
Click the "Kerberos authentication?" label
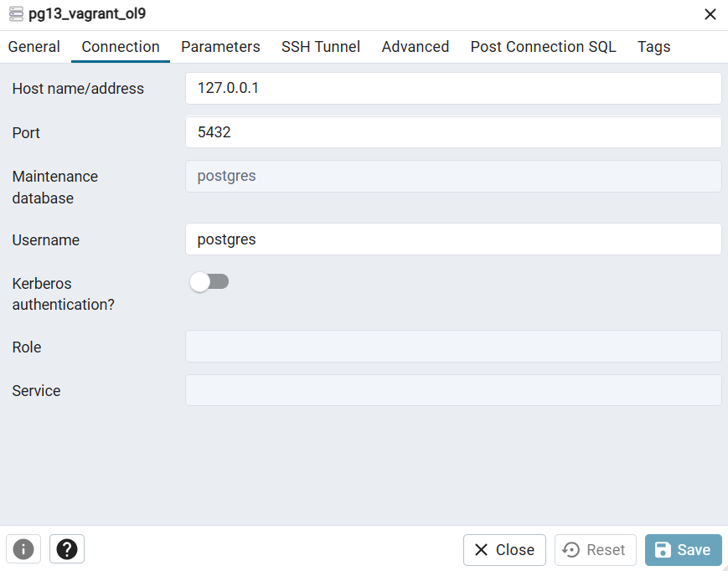[x=63, y=294]
